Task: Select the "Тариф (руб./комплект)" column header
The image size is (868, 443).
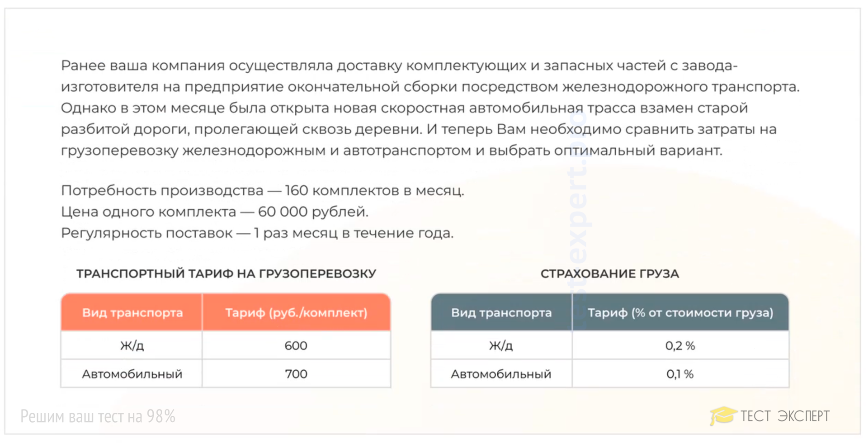Action: tap(296, 313)
